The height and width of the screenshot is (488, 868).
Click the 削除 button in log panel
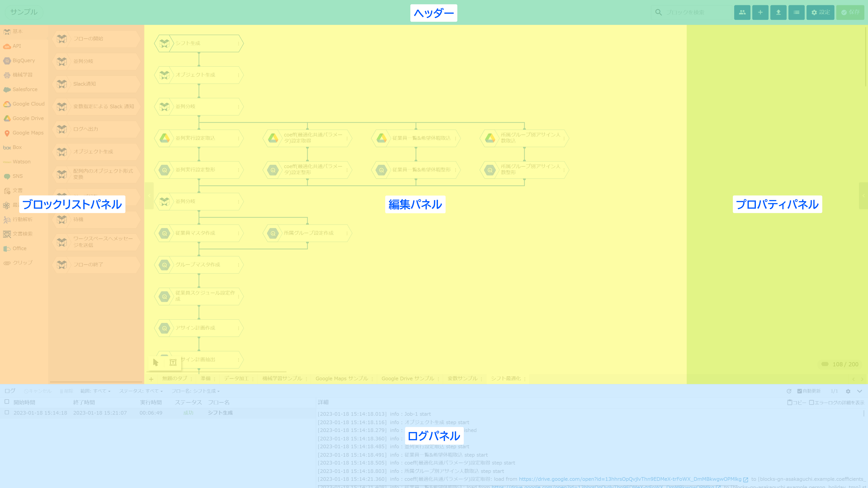coord(66,391)
